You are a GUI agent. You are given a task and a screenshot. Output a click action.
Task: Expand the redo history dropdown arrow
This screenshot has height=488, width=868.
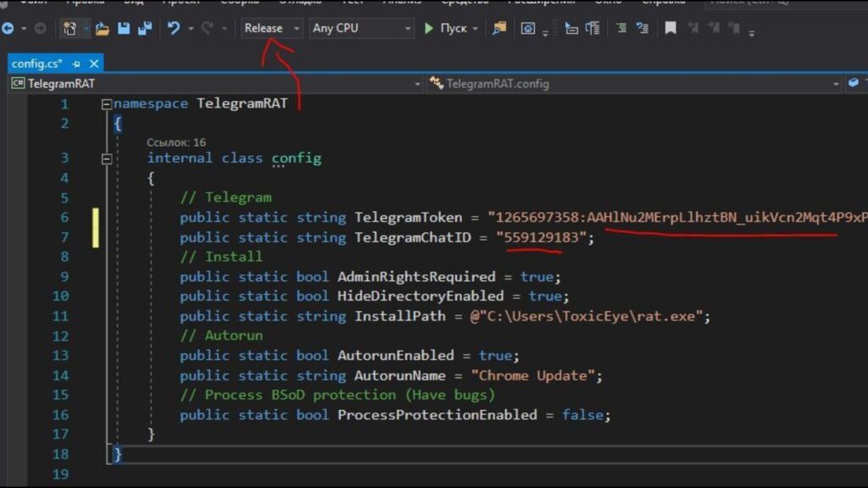point(224,28)
